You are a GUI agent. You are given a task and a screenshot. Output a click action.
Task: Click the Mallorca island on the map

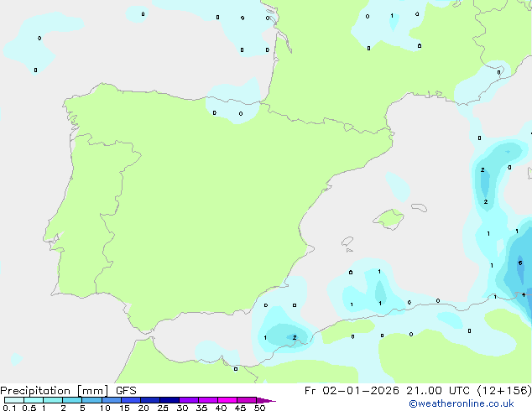(389, 219)
